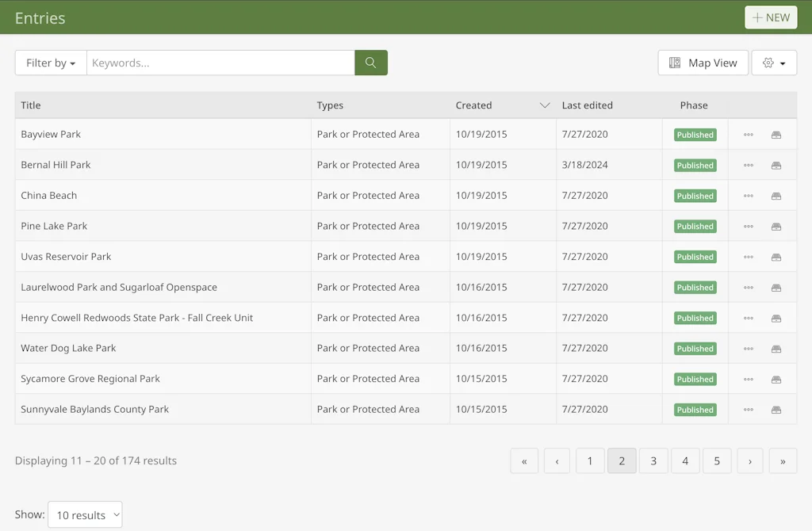812x531 pixels.
Task: Click the ellipsis icon on Henry Cowell Redwoods row
Action: click(748, 317)
